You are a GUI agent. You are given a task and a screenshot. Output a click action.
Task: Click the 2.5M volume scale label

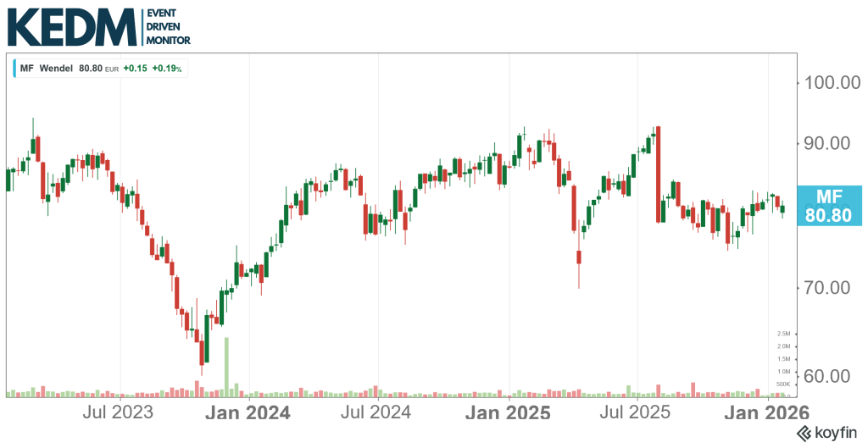(x=783, y=334)
